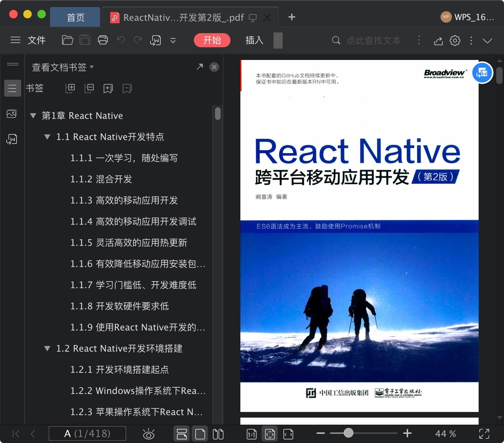This screenshot has height=443, width=504.
Task: Open a new tab with the plus button
Action: tap(292, 17)
